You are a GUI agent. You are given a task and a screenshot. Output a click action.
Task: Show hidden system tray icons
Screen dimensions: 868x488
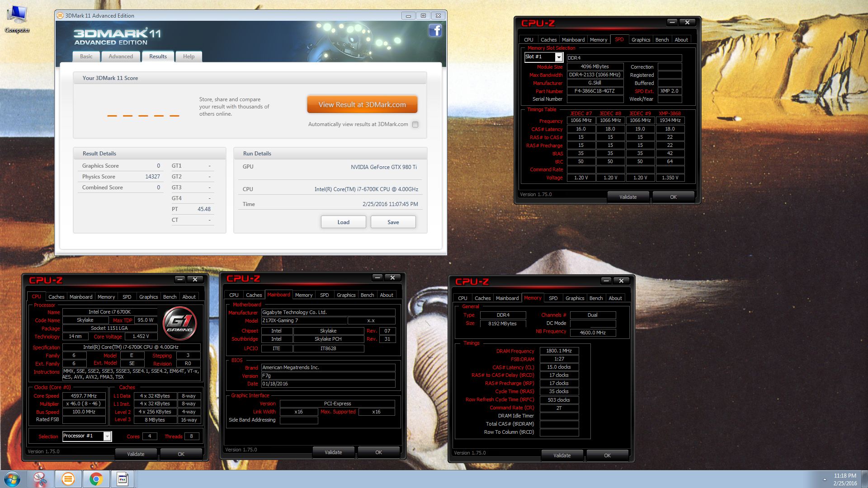tap(824, 479)
